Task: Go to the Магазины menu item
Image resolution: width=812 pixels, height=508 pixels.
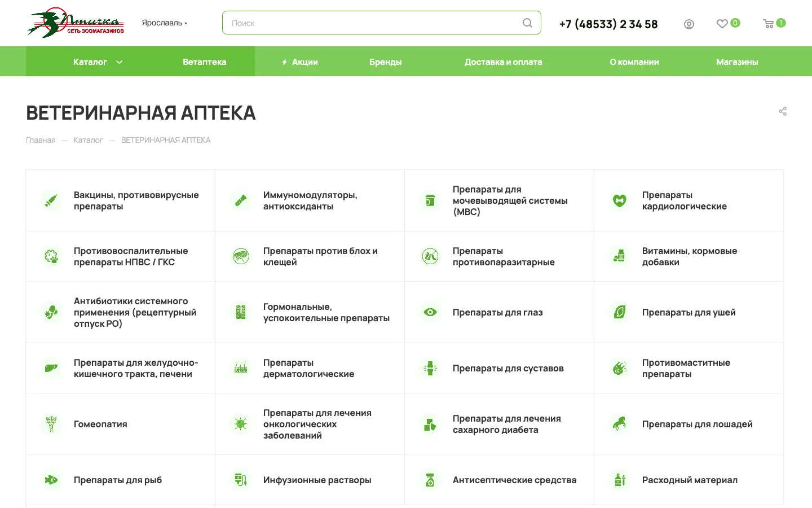Action: tap(737, 62)
